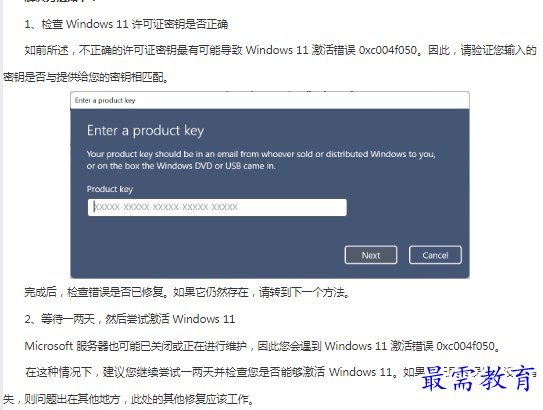Click the product key dialog screenshot image
This screenshot has width=543, height=410.
point(270,185)
